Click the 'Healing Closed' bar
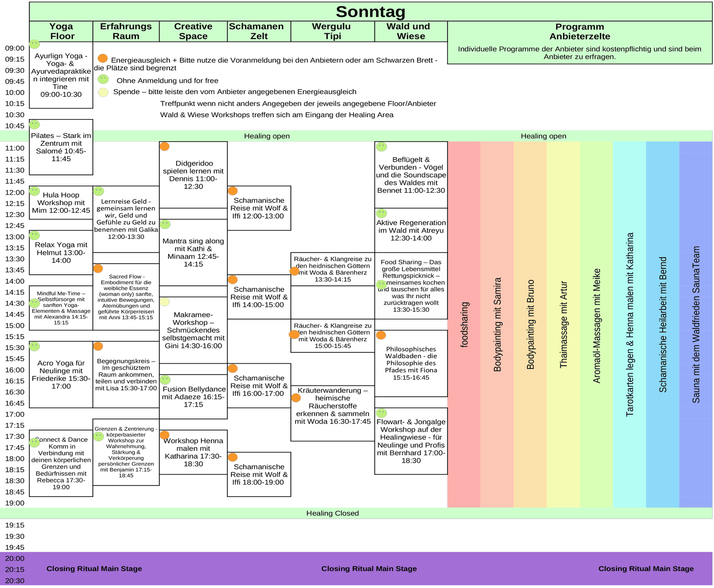 click(x=332, y=513)
